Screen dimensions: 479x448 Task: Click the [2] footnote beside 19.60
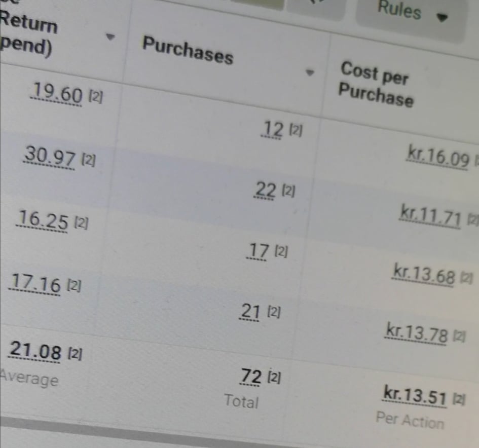point(96,97)
